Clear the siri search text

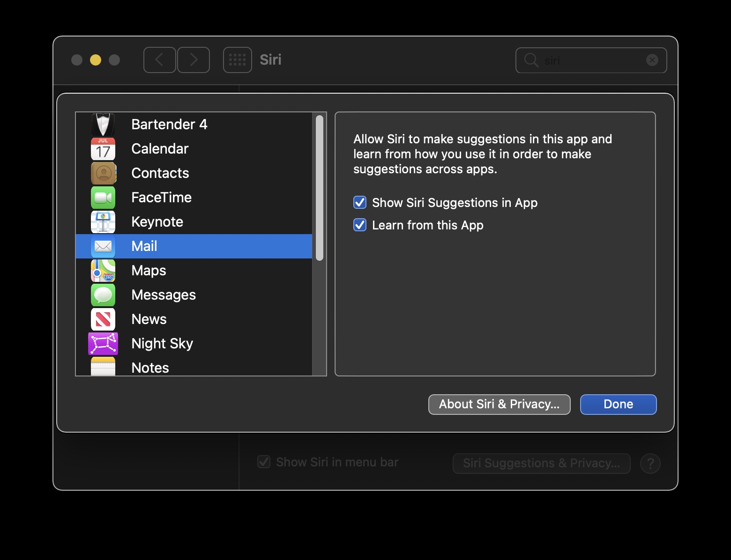(x=652, y=60)
